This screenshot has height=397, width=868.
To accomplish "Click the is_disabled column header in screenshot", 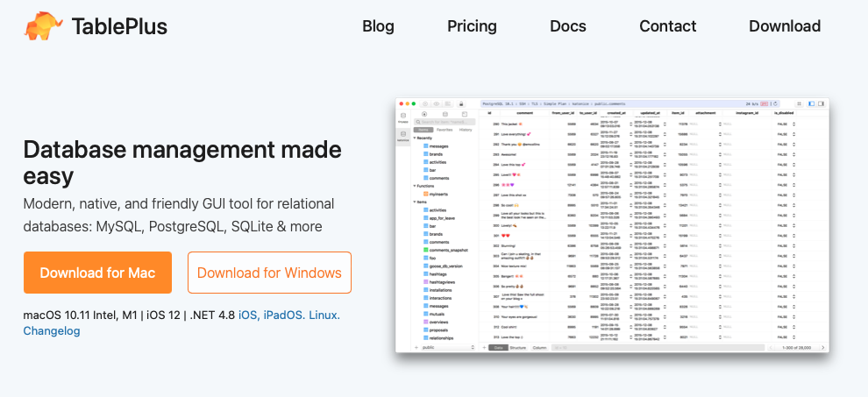I will [784, 113].
